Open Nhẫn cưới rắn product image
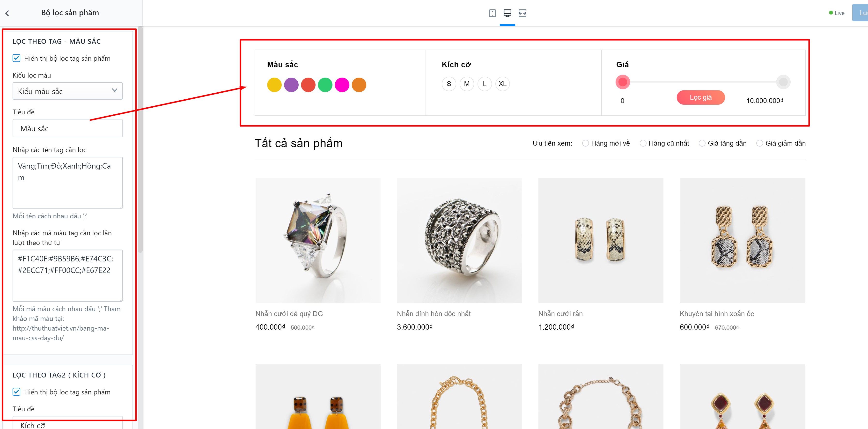 coord(601,240)
